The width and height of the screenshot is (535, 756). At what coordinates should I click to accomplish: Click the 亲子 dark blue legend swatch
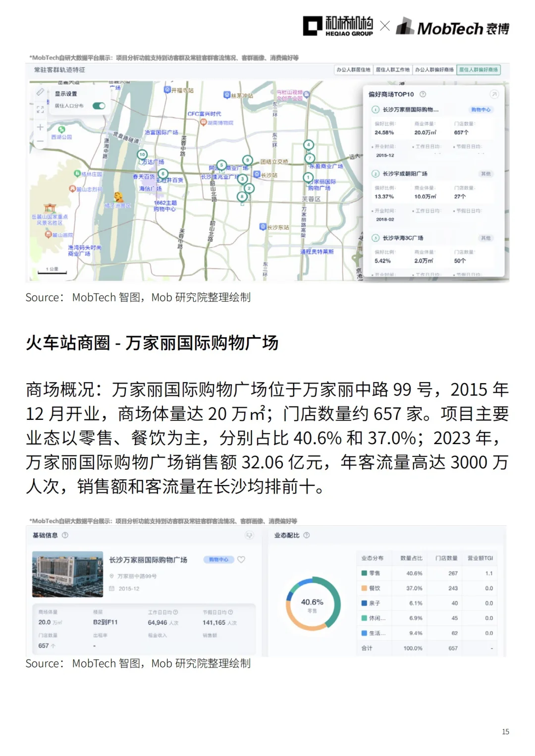pyautogui.click(x=364, y=603)
